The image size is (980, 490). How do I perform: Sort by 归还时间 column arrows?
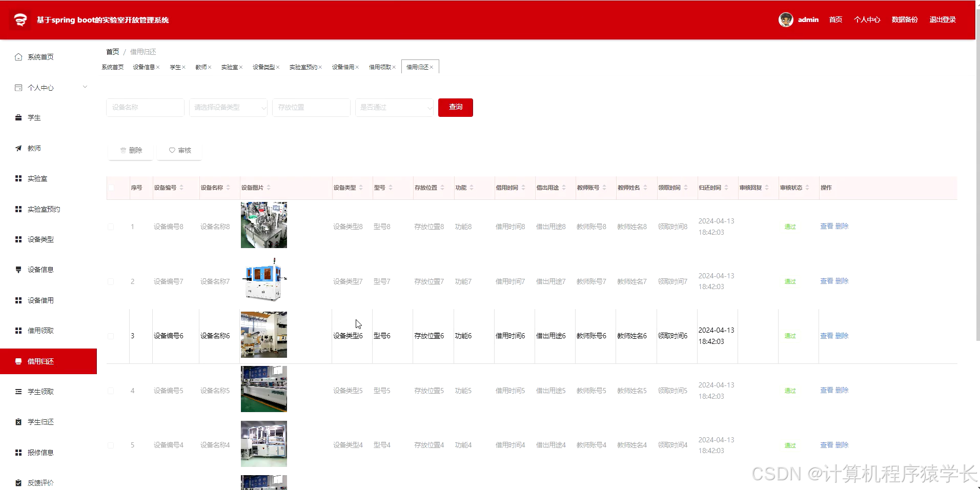click(726, 188)
